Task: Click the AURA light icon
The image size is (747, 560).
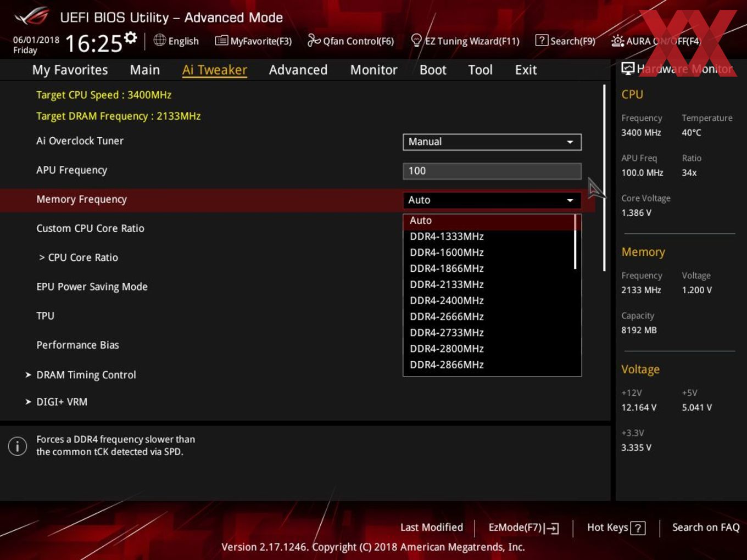Action: coord(617,41)
